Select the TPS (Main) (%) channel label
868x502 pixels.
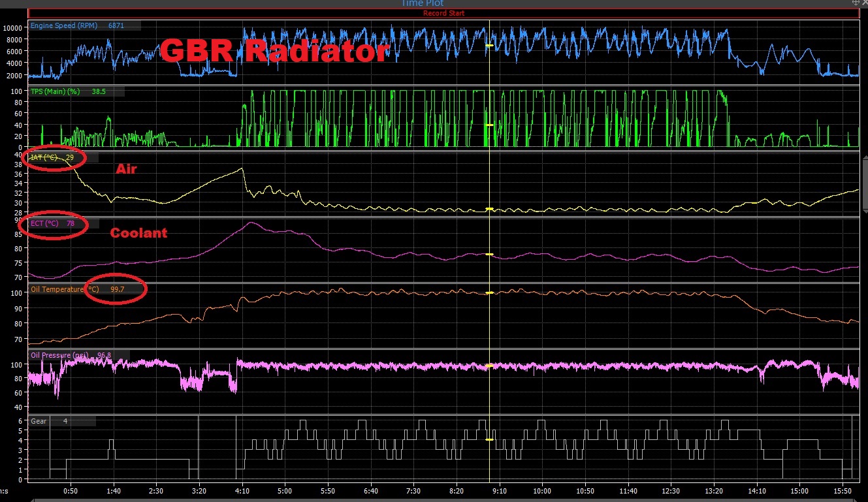55,92
